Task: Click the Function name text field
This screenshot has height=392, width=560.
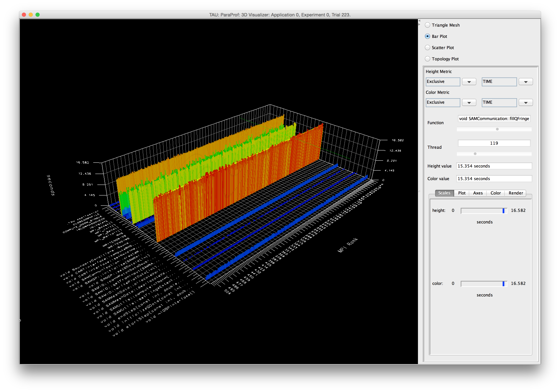Action: click(x=494, y=119)
